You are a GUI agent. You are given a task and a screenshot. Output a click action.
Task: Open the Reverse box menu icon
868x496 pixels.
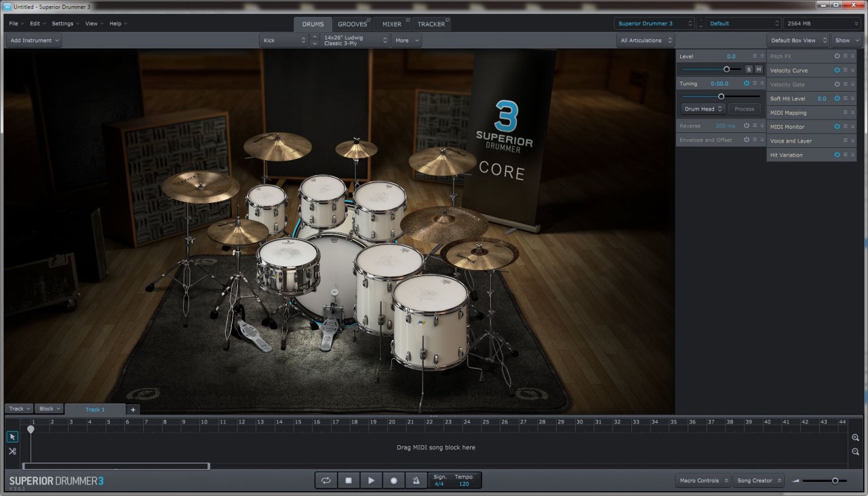[755, 126]
